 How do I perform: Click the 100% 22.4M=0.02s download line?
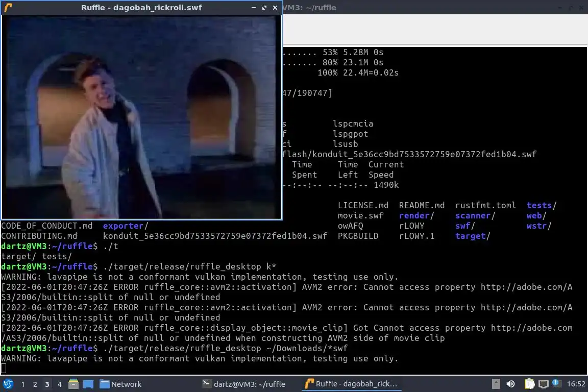(x=358, y=73)
